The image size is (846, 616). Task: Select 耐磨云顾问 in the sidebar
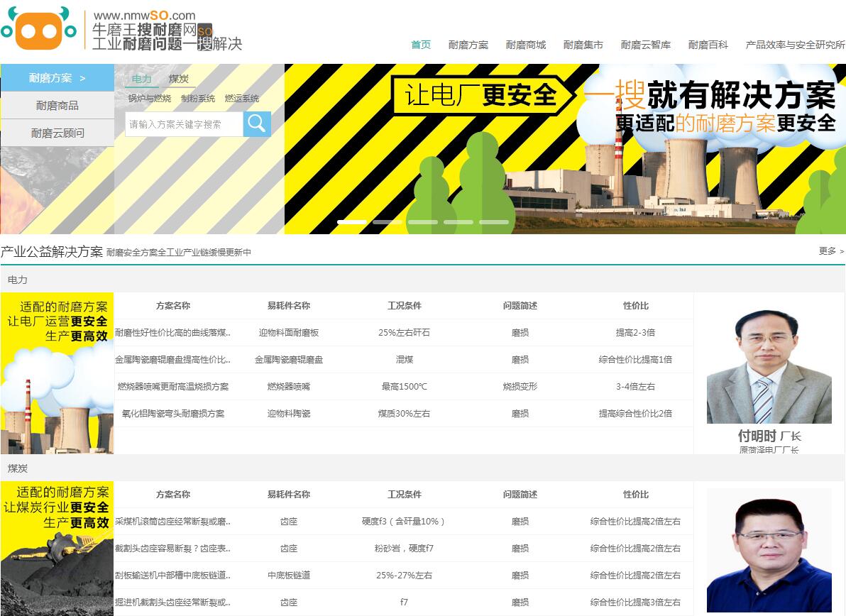(x=57, y=133)
